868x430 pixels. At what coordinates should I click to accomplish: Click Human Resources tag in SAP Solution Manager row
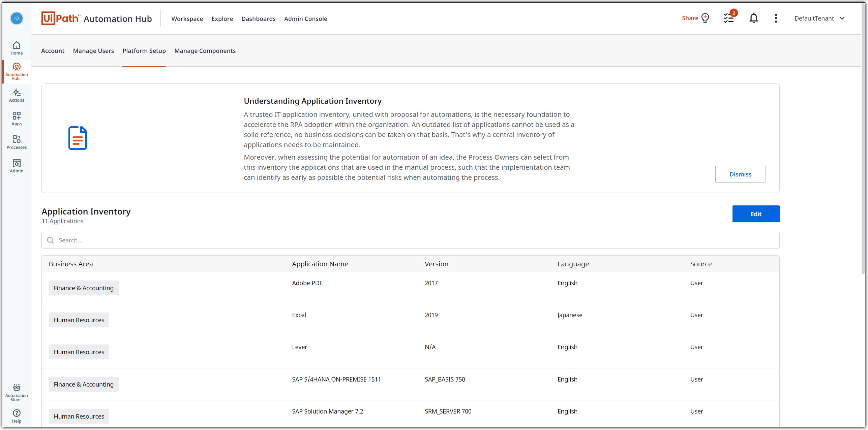coord(79,416)
